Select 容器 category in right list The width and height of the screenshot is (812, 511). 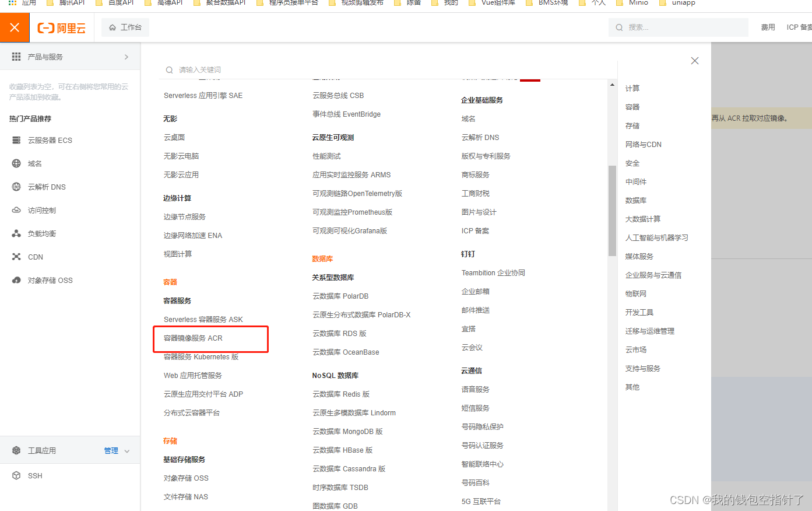[x=632, y=107]
